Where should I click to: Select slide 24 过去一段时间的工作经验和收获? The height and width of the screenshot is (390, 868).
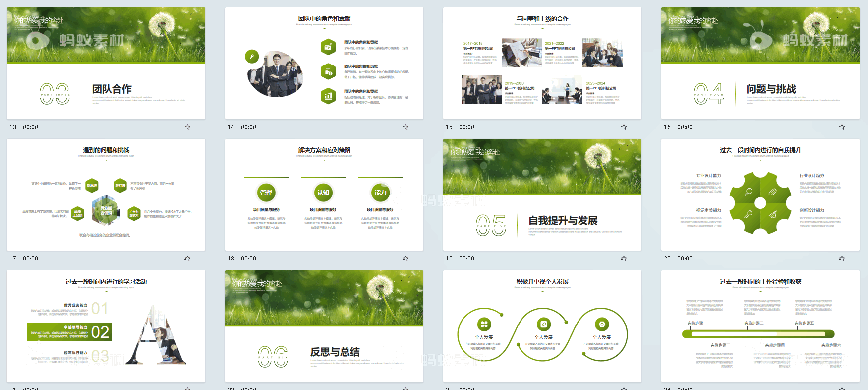coord(760,326)
